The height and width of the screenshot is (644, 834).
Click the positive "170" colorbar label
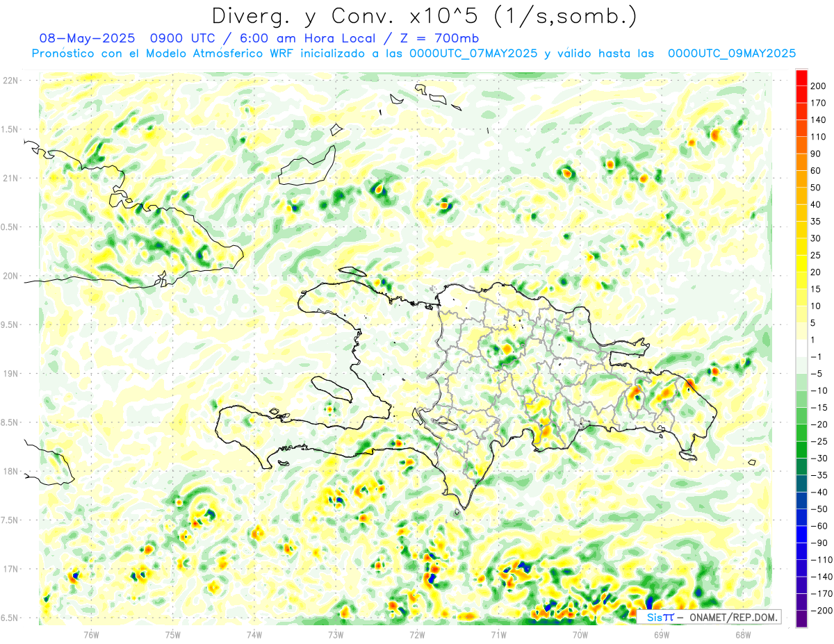pos(819,103)
